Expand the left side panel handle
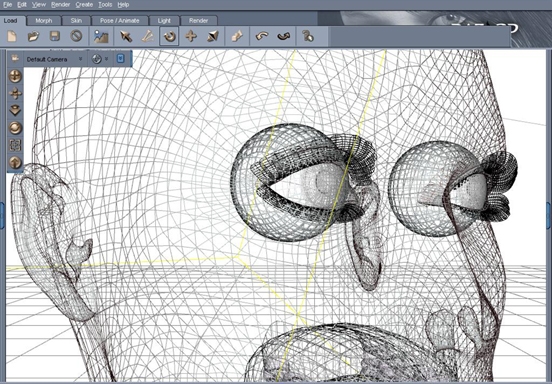The width and height of the screenshot is (552, 384). [x=2, y=215]
